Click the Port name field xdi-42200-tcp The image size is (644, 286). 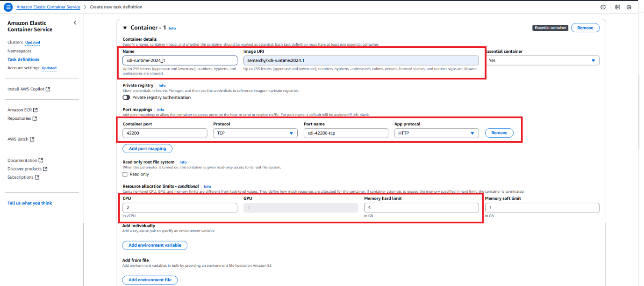point(346,133)
